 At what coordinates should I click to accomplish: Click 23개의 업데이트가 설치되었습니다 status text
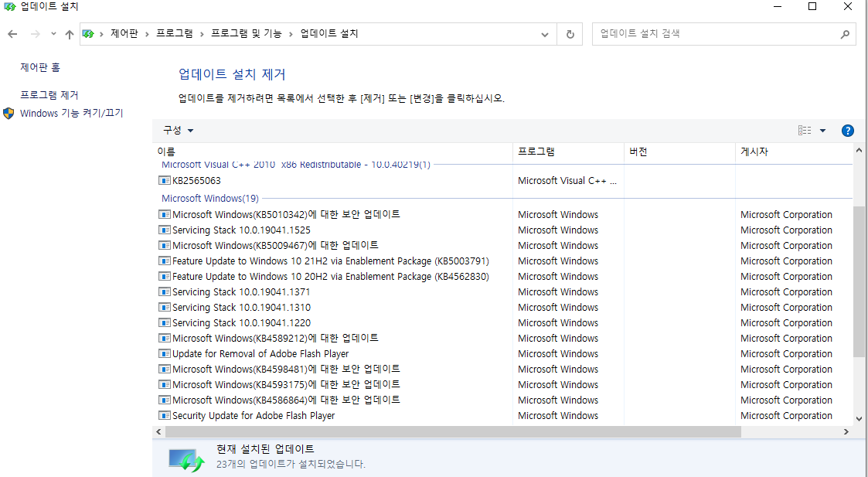click(x=291, y=465)
